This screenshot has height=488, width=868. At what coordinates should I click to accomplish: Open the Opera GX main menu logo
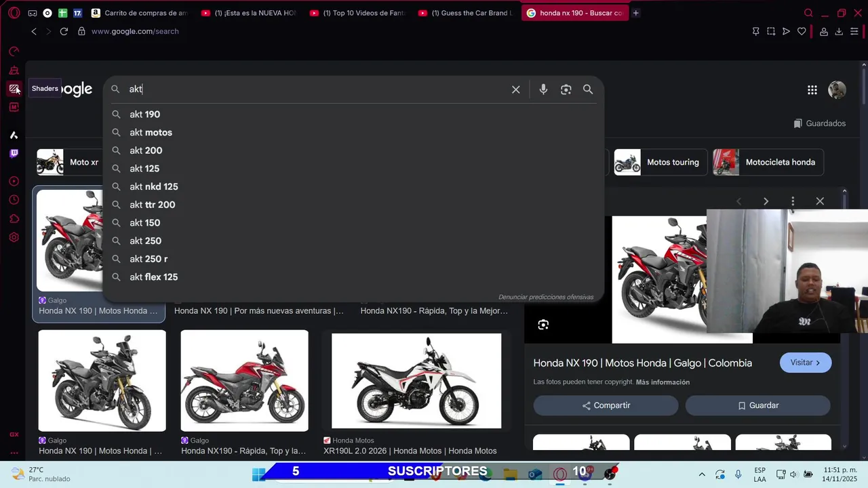pos(14,13)
